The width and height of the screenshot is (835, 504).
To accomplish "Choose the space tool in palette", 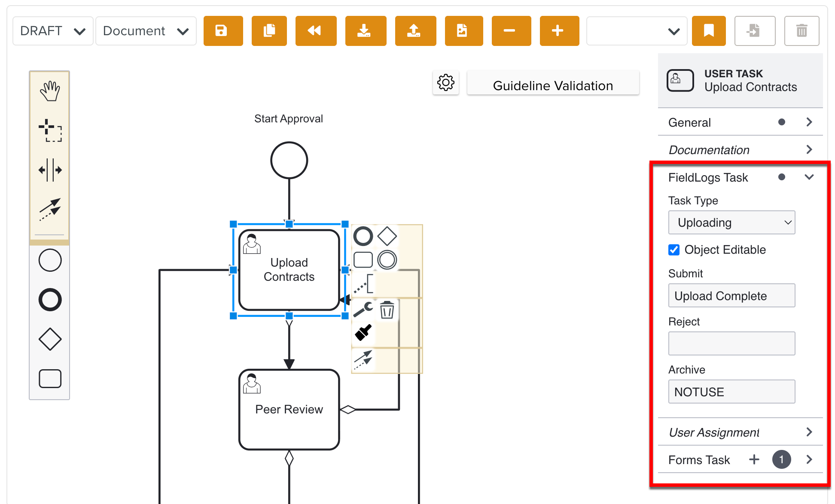I will (50, 170).
